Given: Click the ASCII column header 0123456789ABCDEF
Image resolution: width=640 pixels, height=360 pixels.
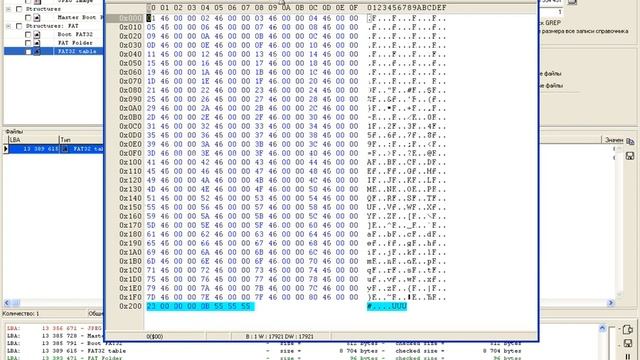Looking at the screenshot, I should tap(407, 8).
